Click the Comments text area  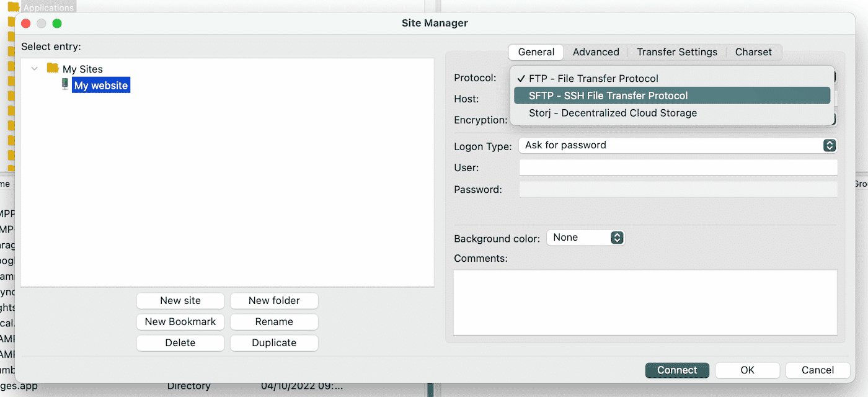point(645,302)
